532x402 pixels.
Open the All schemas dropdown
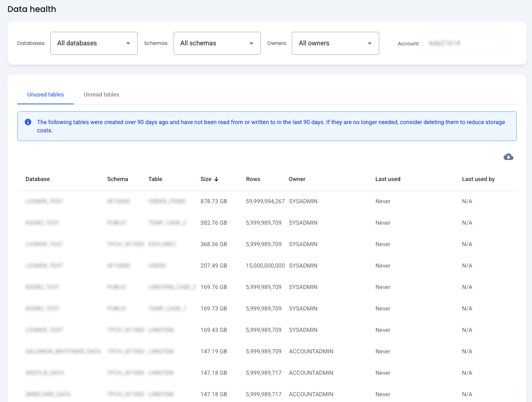click(x=217, y=43)
